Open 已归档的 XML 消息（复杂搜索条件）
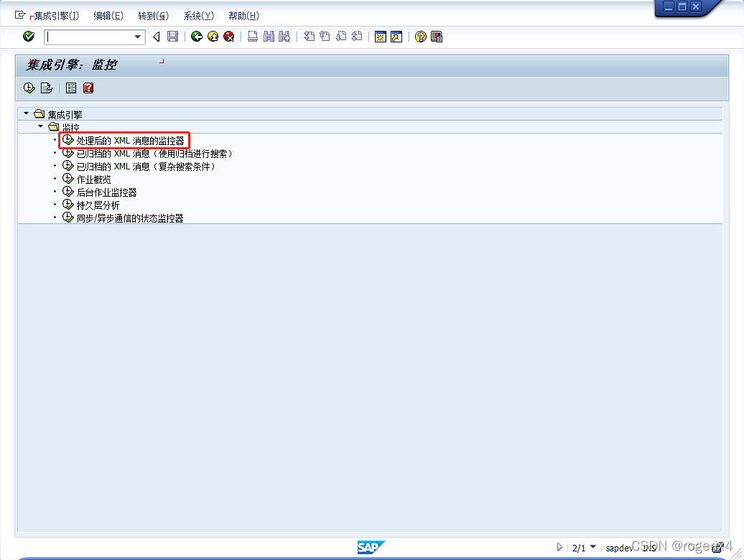Screen dimensions: 744x560 tap(147, 167)
